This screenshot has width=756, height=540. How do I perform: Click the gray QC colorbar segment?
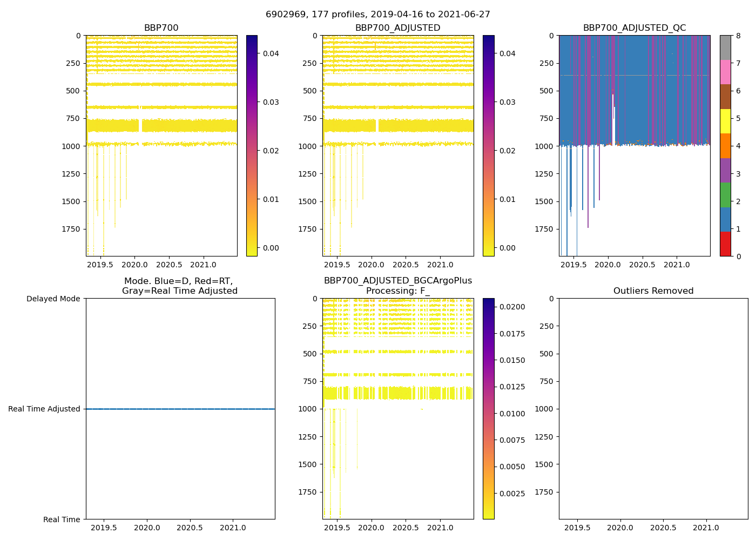(x=725, y=48)
